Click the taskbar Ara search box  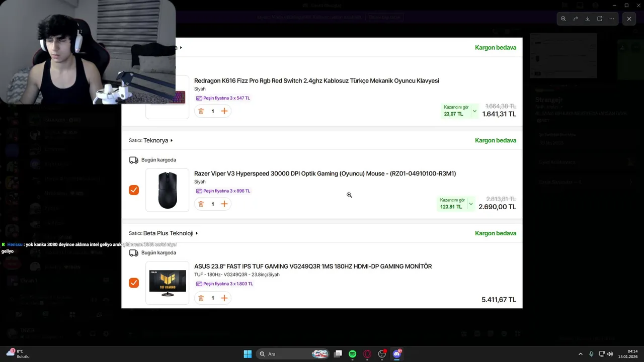(x=294, y=354)
